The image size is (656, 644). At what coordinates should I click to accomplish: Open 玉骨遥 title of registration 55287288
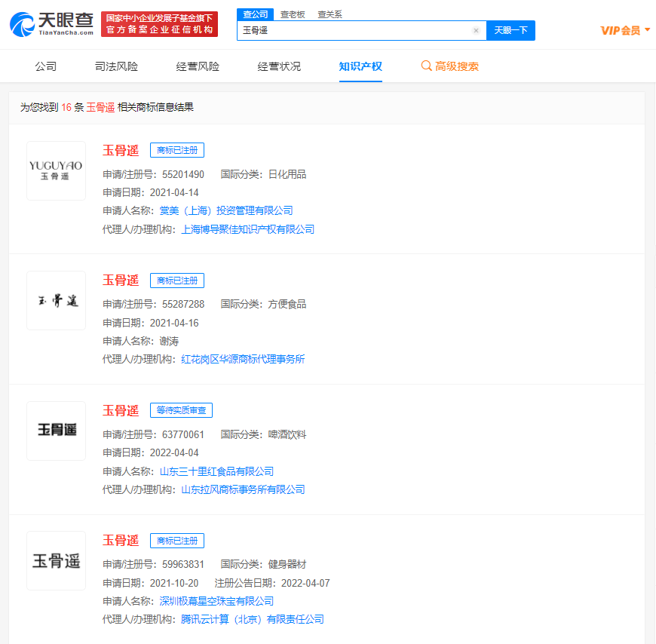click(121, 281)
